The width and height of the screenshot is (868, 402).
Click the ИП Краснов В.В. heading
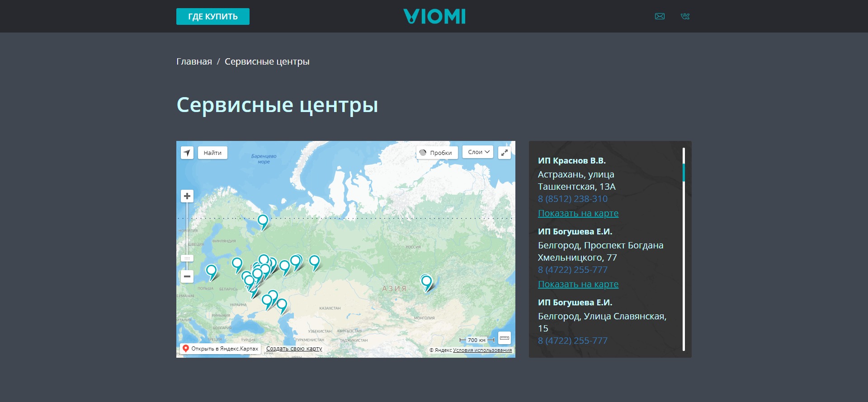(572, 161)
